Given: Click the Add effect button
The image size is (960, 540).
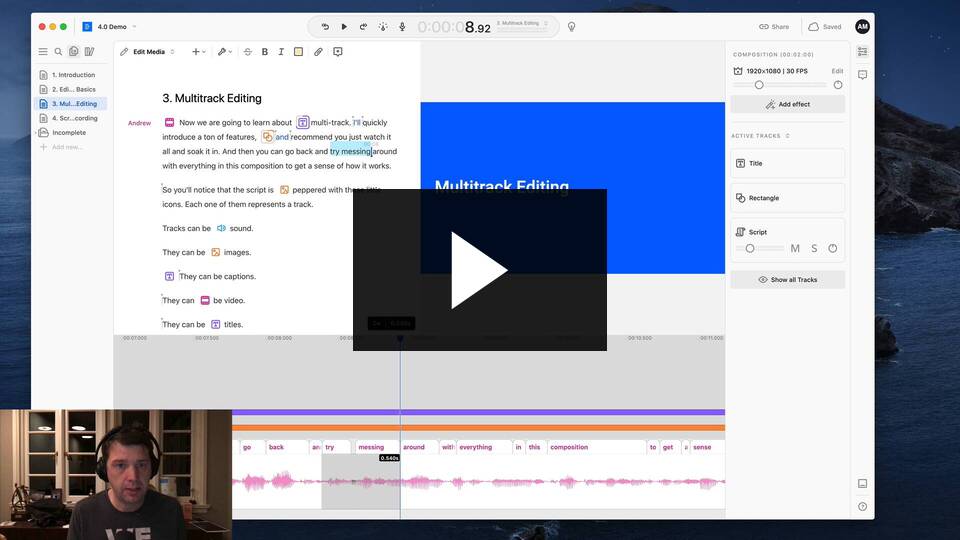Looking at the screenshot, I should (787, 104).
